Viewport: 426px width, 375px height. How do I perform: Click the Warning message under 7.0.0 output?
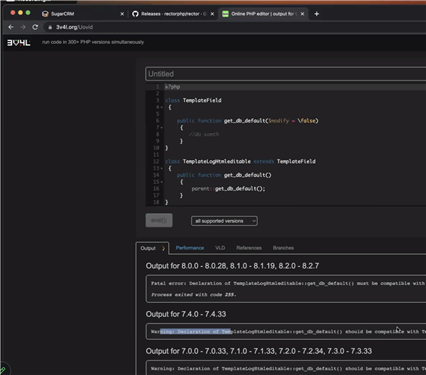[x=288, y=369]
